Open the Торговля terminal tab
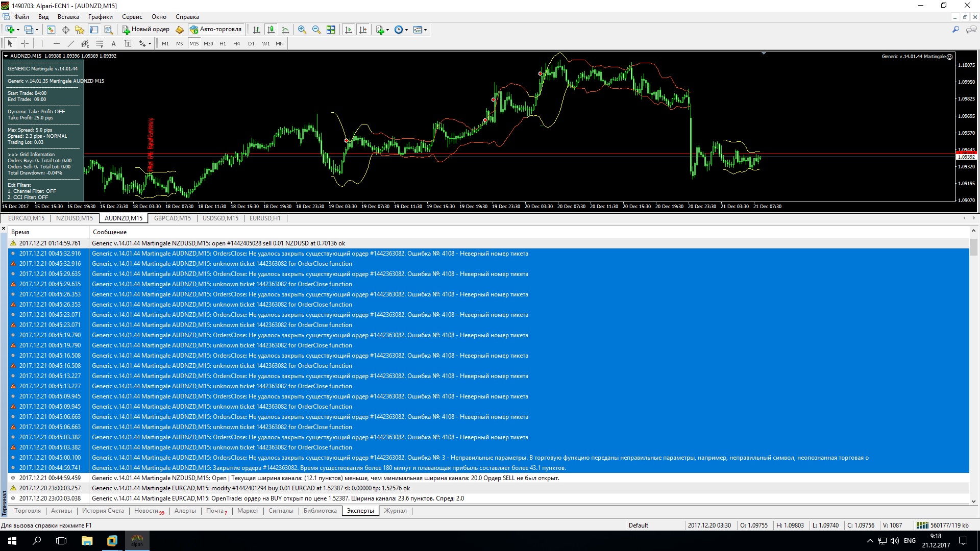Image resolution: width=980 pixels, height=551 pixels. click(28, 511)
